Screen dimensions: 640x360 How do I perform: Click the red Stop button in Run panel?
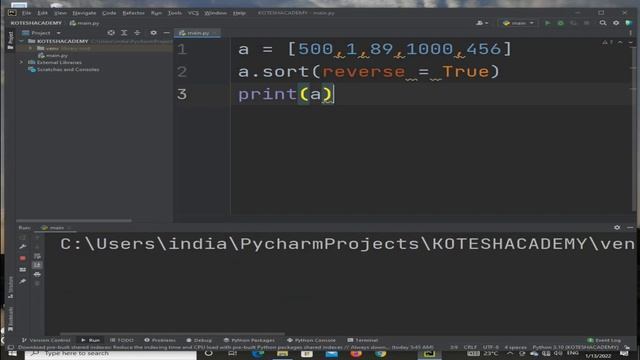pyautogui.click(x=22, y=258)
